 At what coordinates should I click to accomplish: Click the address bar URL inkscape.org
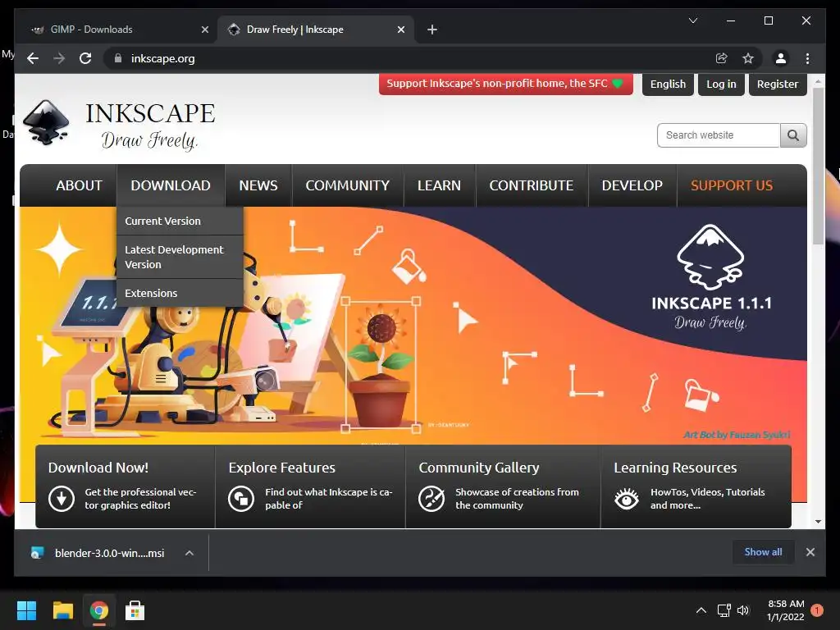point(163,58)
